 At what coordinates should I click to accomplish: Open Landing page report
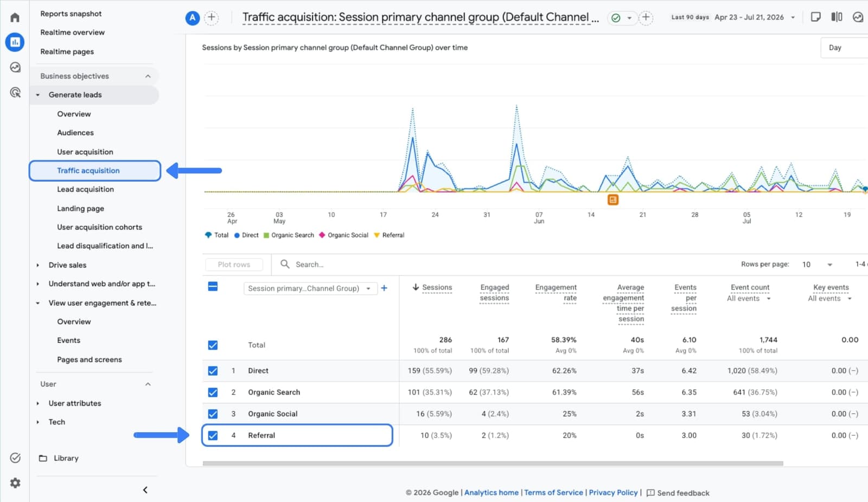[81, 209]
